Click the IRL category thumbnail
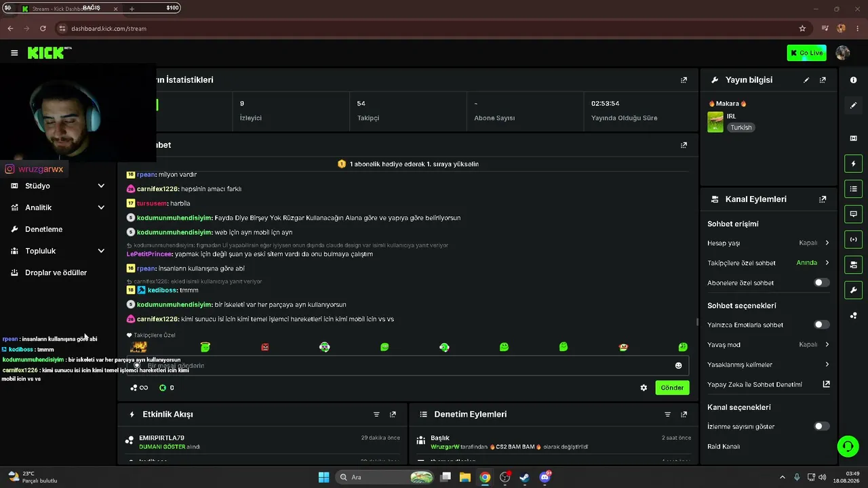Screen dimensions: 868x488 pos(715,122)
